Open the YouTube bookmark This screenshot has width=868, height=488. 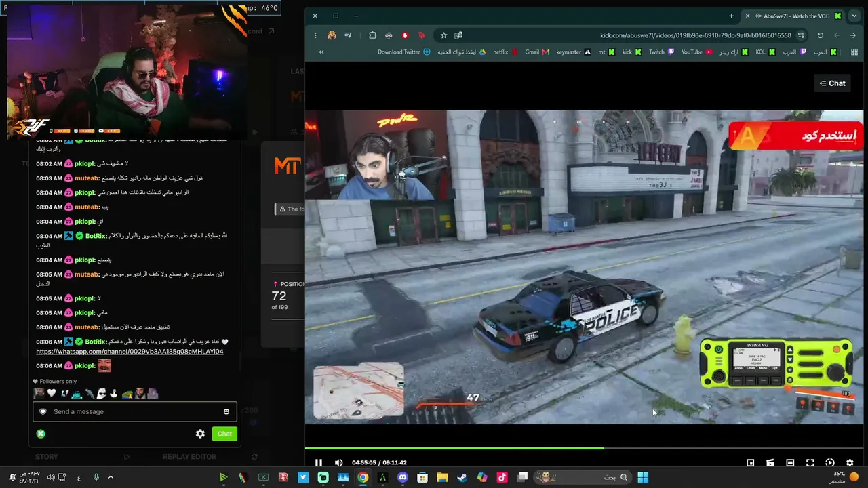[697, 52]
